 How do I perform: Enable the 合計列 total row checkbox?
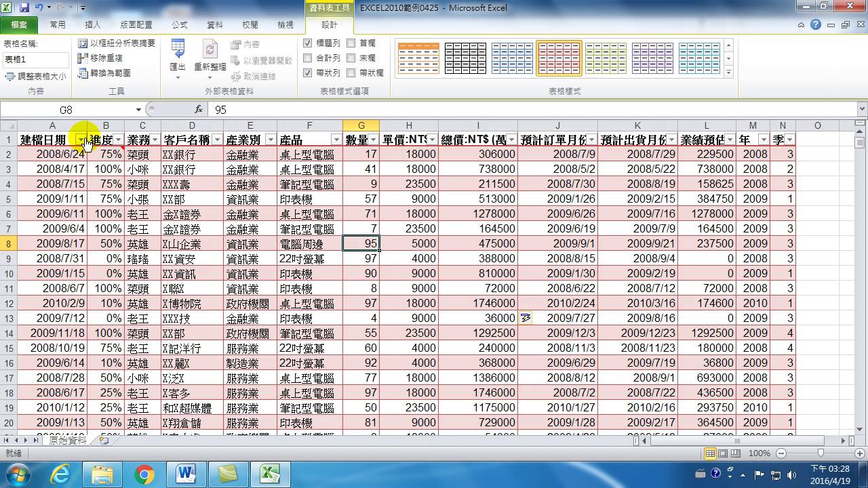[x=308, y=58]
